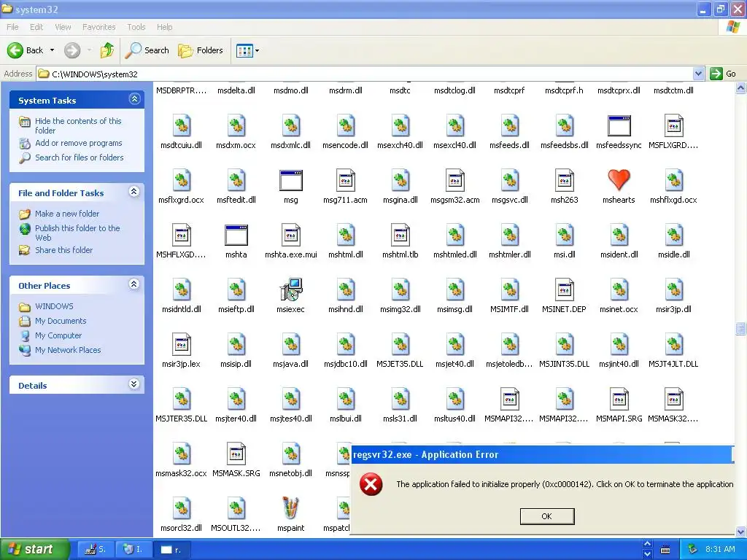Open the Search pane
The height and width of the screenshot is (560, 747).
click(x=147, y=50)
